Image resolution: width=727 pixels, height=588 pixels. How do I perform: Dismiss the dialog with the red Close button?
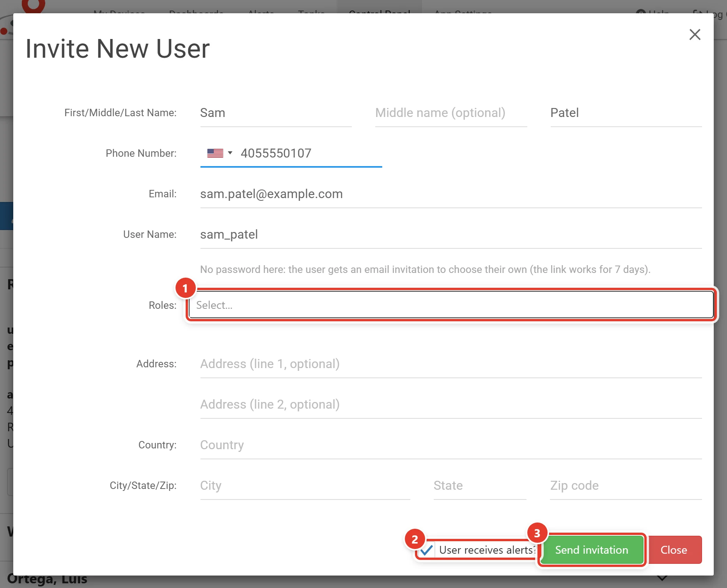[x=674, y=550]
